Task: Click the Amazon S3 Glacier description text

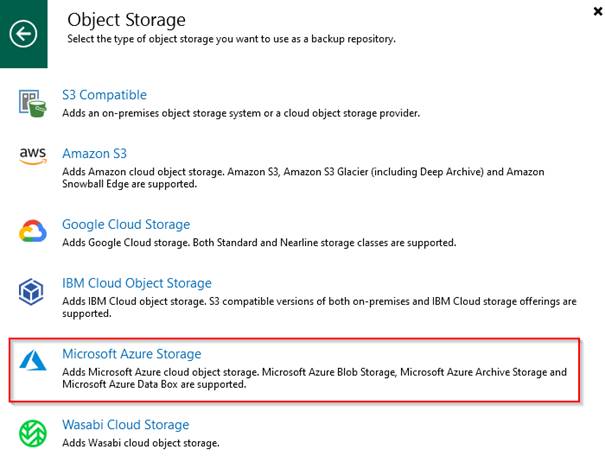Action: tap(303, 178)
